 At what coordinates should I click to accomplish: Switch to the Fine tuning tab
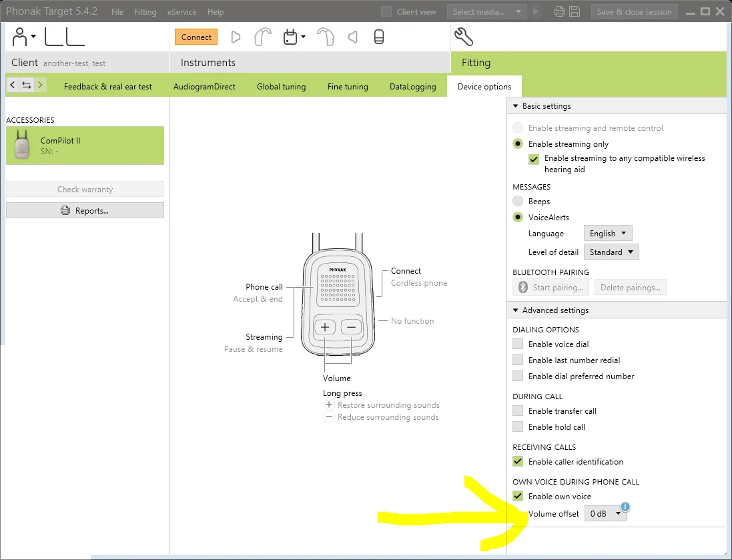pos(348,86)
